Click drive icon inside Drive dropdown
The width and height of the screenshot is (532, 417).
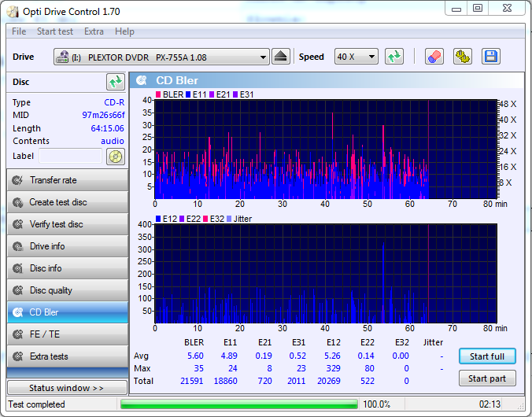coord(62,57)
